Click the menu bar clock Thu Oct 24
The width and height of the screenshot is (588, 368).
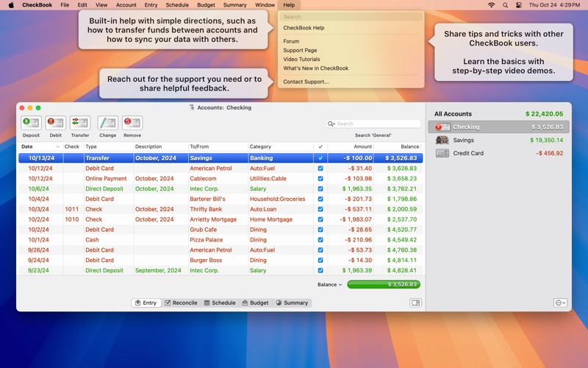tap(554, 5)
